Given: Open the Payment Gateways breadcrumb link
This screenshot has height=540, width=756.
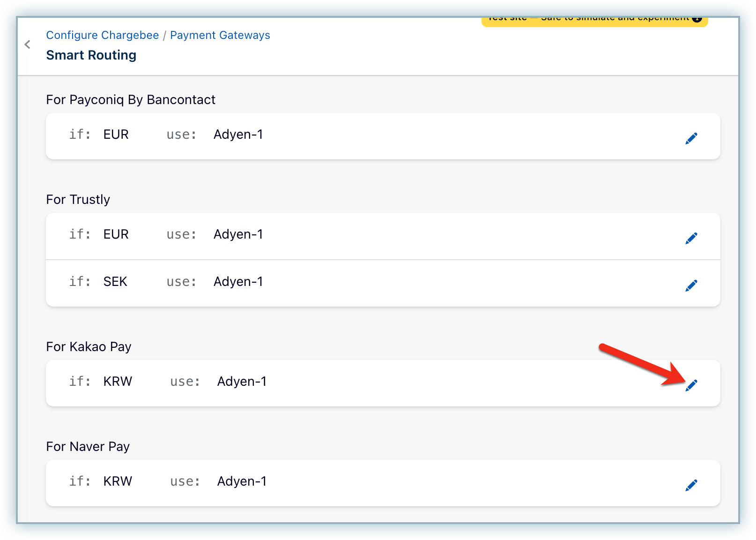Looking at the screenshot, I should (x=220, y=35).
